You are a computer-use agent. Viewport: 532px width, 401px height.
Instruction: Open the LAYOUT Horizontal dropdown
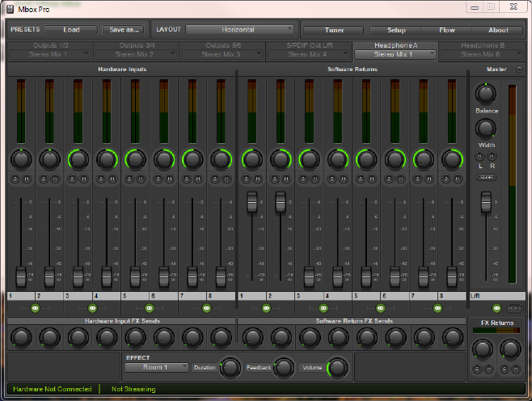pyautogui.click(x=239, y=30)
